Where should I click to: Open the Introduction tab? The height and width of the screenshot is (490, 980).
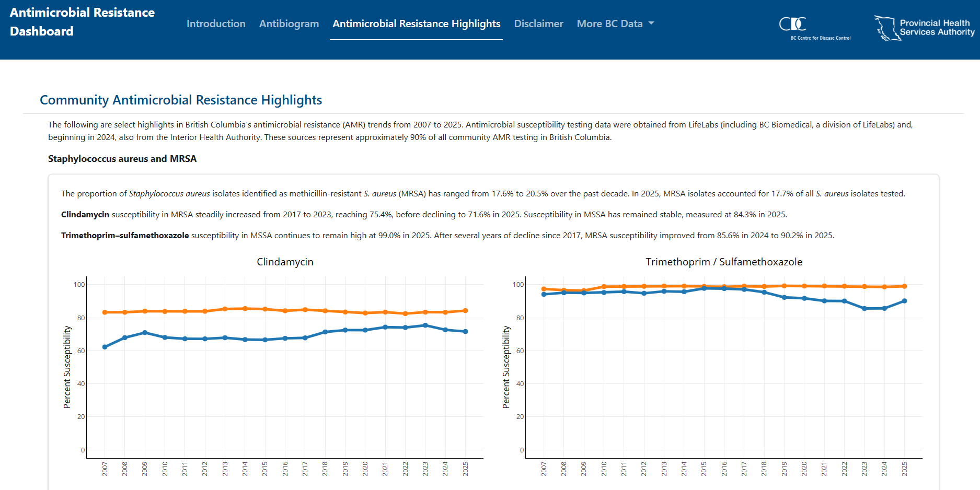pos(216,24)
